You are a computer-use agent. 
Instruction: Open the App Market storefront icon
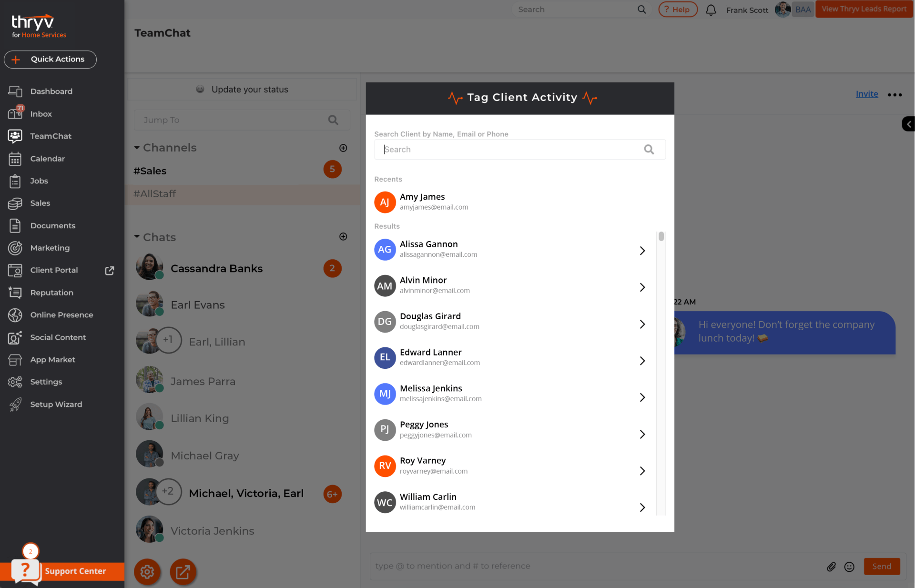[x=15, y=360]
